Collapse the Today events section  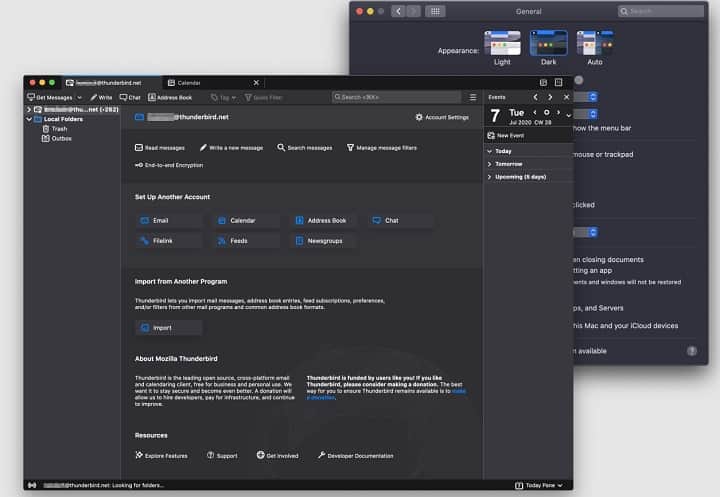pos(489,151)
